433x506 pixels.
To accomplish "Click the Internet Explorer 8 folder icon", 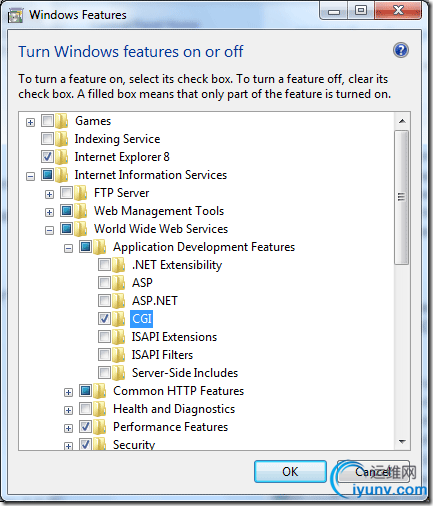I will tap(62, 157).
